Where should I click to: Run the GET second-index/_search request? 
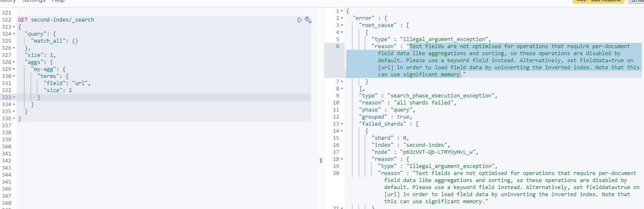pos(300,19)
